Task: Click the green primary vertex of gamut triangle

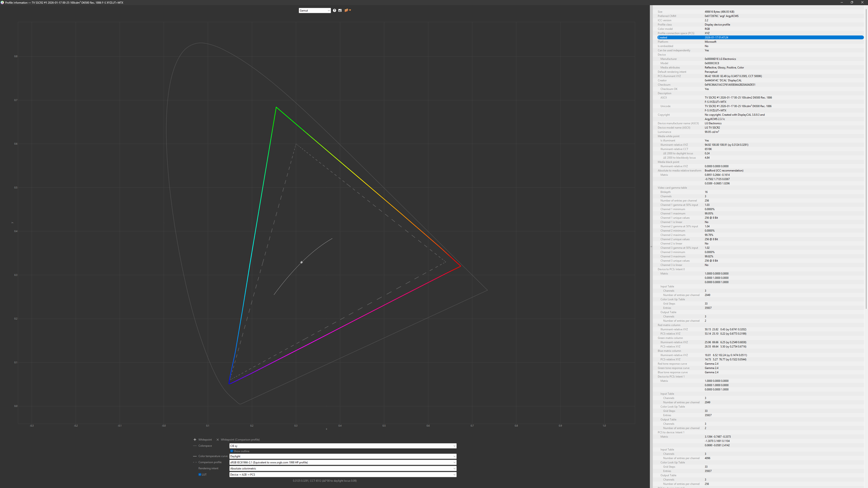Action: point(276,108)
